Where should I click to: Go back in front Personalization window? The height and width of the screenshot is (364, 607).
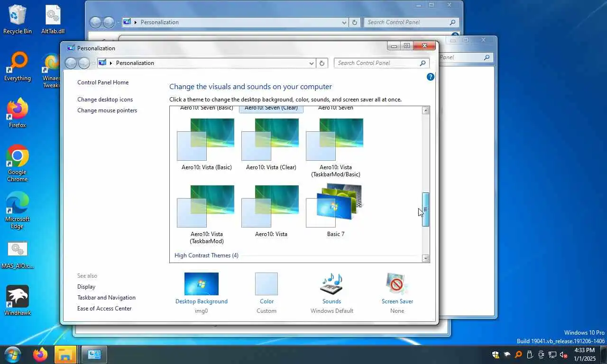71,63
